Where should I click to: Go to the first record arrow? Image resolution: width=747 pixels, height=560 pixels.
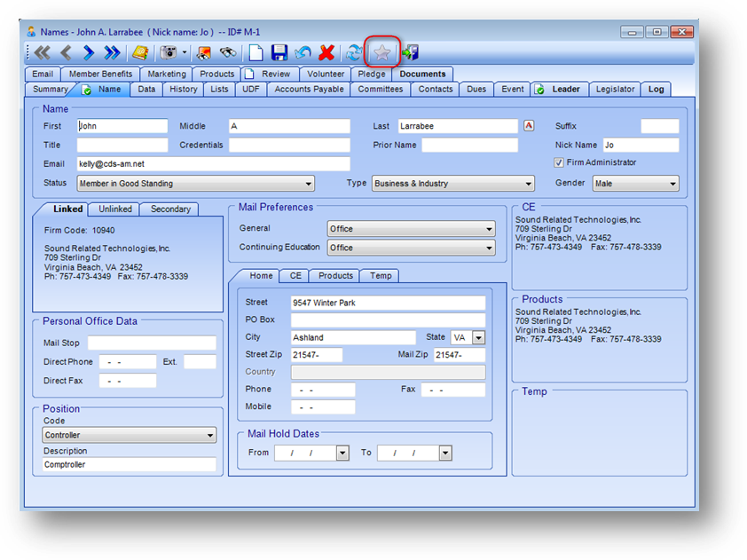pos(42,53)
